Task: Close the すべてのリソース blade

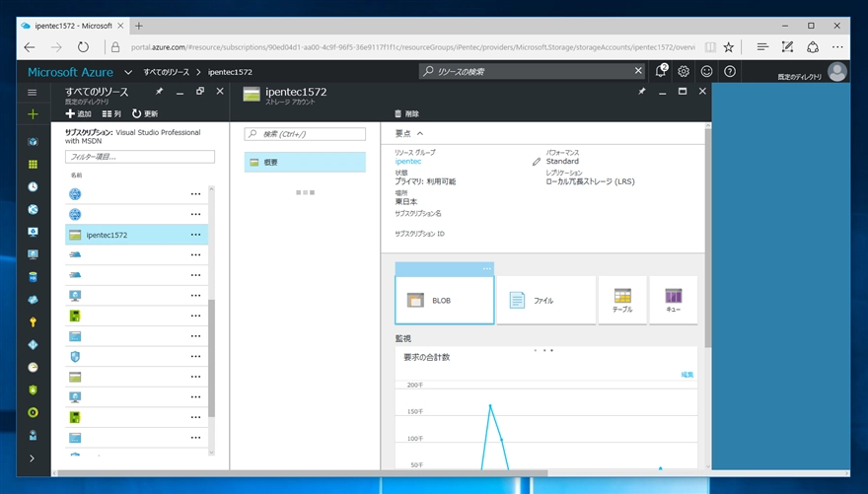Action: point(220,92)
